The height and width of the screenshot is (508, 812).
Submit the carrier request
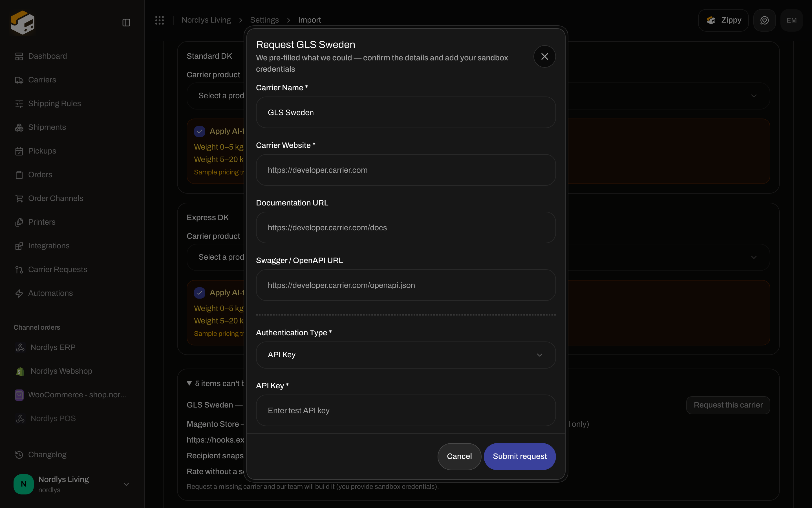click(519, 456)
